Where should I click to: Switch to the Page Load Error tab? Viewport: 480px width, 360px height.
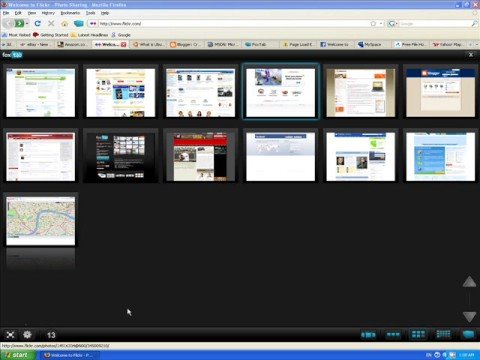[298, 44]
